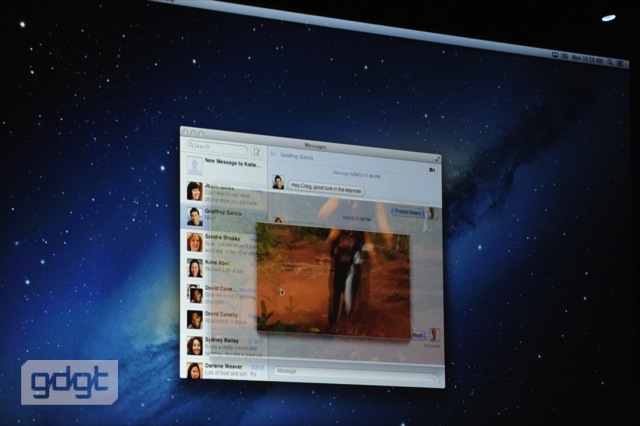This screenshot has height=426, width=640.
Task: Open the Geoffrey Garcia conversation
Action: tap(224, 216)
